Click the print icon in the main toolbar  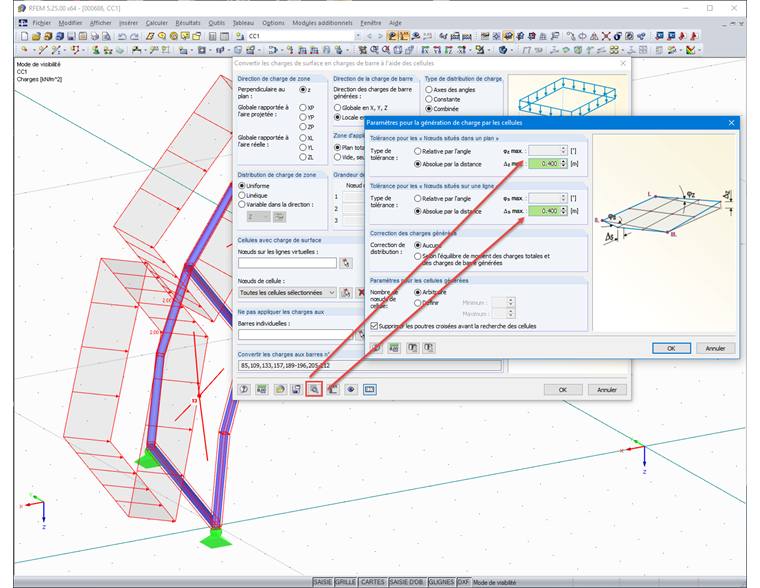coord(95,36)
